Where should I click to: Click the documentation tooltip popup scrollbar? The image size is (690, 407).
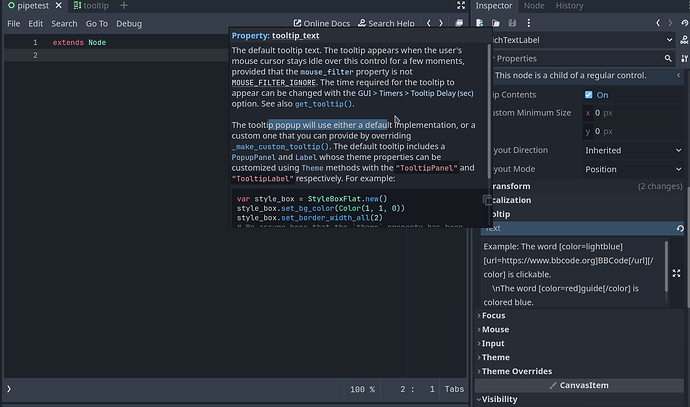click(x=489, y=111)
